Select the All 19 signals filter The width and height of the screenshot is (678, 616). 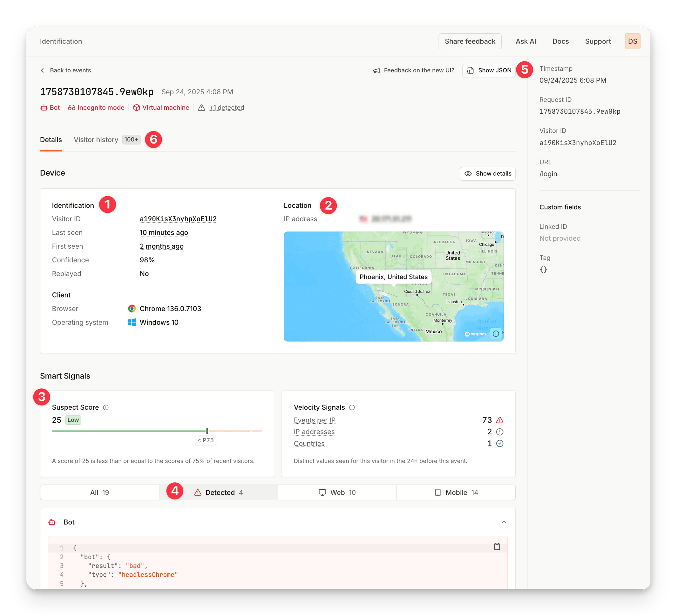(x=99, y=493)
